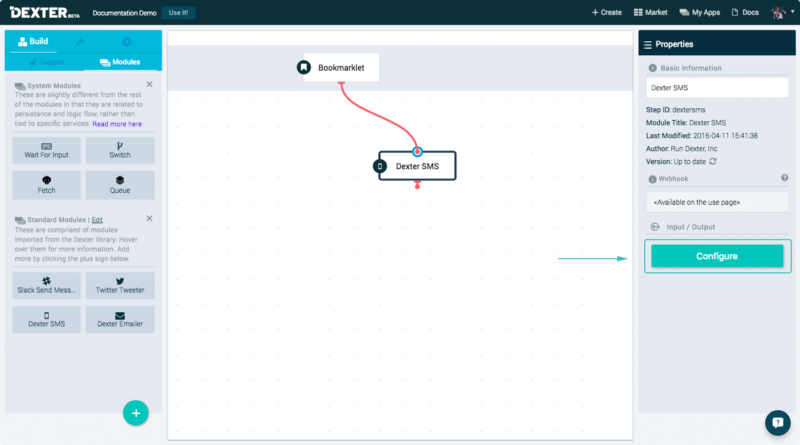The image size is (800, 445).
Task: Click the Dexter SMS node phone icon
Action: (380, 166)
